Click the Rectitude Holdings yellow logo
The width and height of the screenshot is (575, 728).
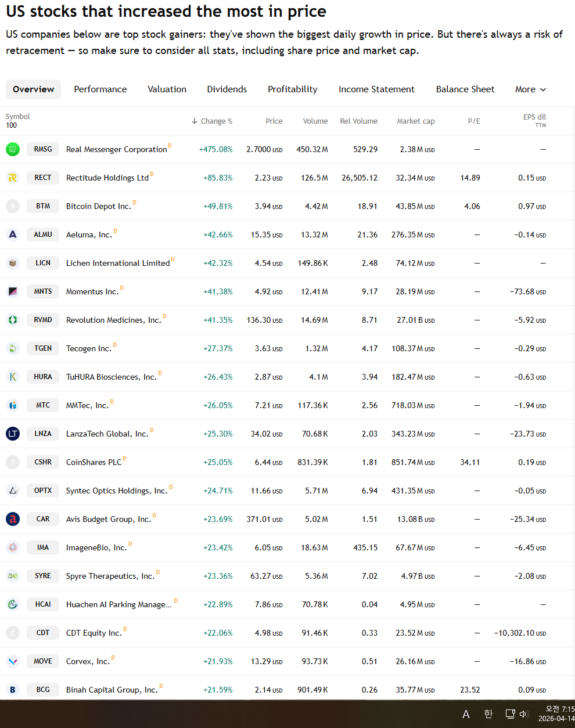coord(13,178)
